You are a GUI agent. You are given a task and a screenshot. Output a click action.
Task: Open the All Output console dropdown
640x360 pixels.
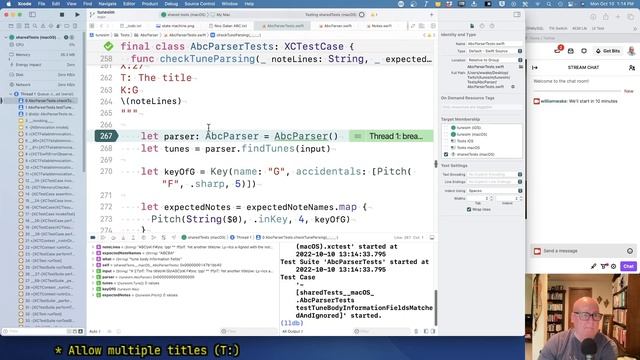pyautogui.click(x=293, y=331)
